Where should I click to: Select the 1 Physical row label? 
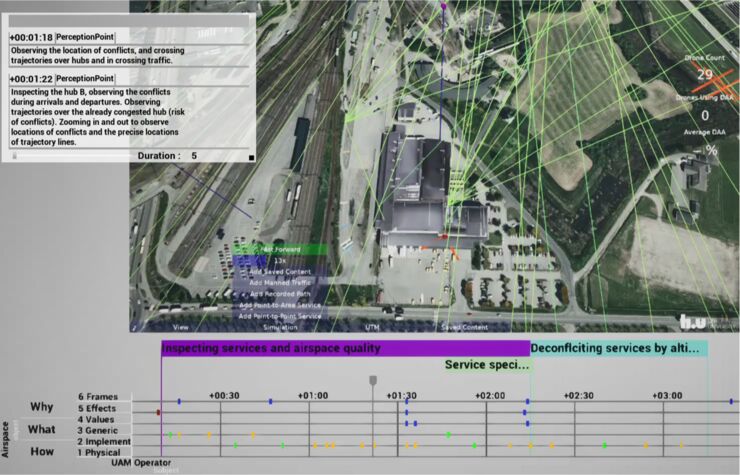[99, 452]
